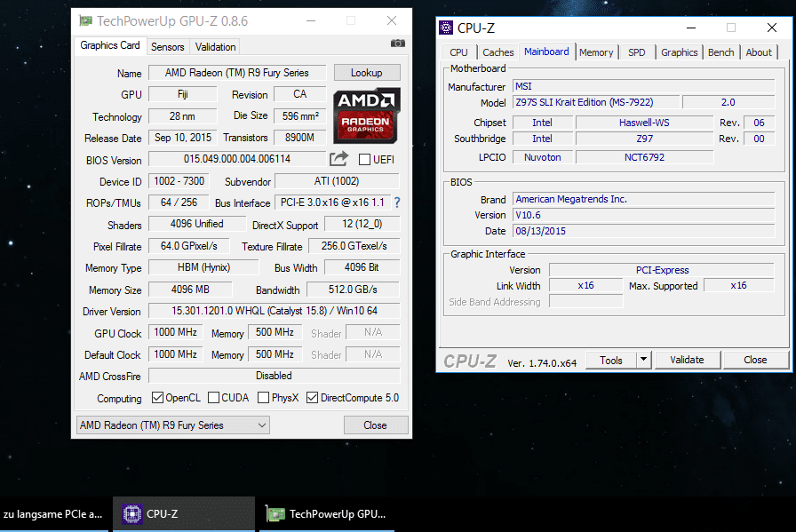Open CPU-Z from the taskbar
The height and width of the screenshot is (532, 796).
(x=184, y=513)
